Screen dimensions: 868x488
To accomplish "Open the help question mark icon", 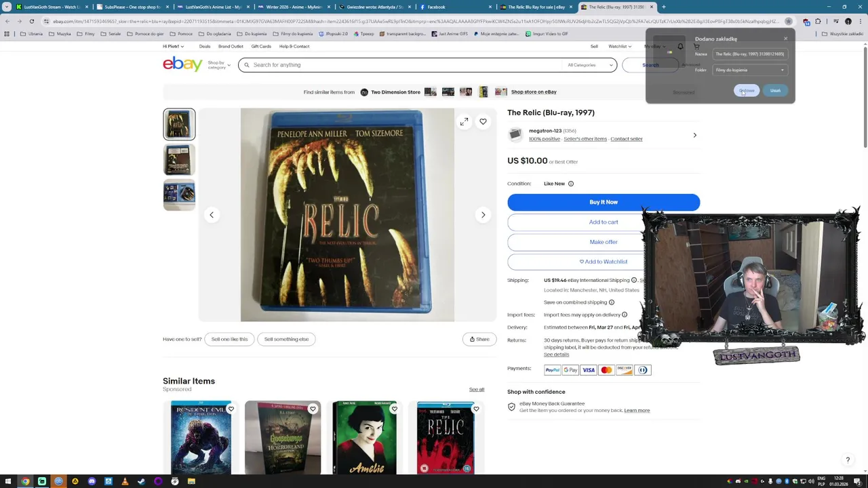I will (848, 460).
